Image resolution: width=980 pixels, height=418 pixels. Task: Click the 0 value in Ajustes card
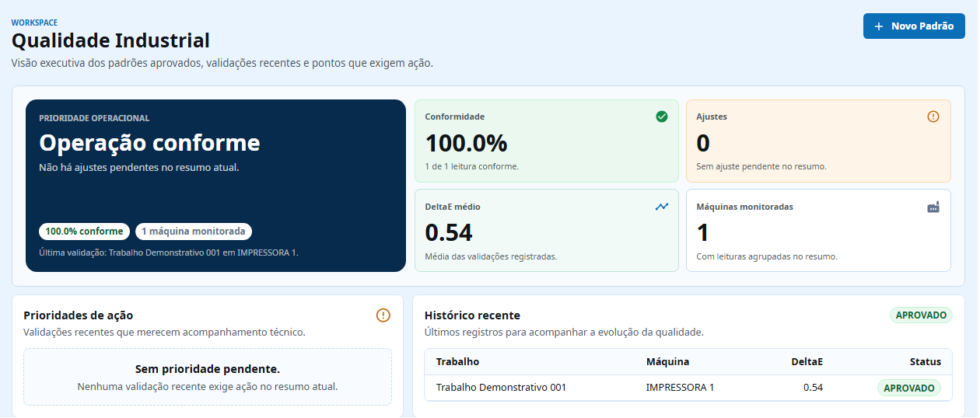click(703, 143)
